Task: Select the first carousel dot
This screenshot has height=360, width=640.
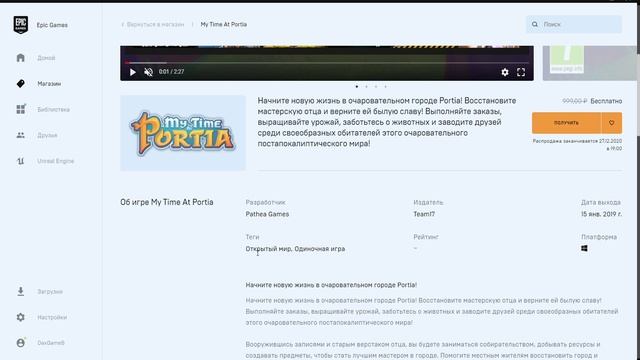Action: coord(357,87)
